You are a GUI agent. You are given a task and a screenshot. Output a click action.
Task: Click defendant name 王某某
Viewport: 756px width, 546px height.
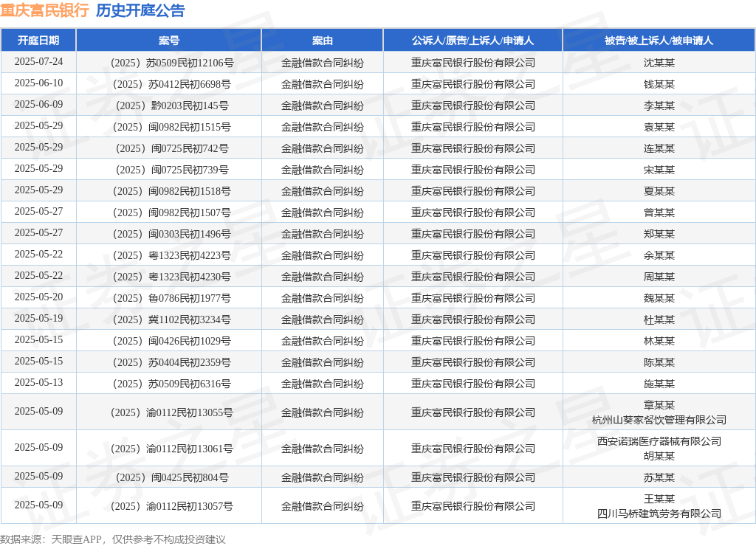pyautogui.click(x=659, y=499)
